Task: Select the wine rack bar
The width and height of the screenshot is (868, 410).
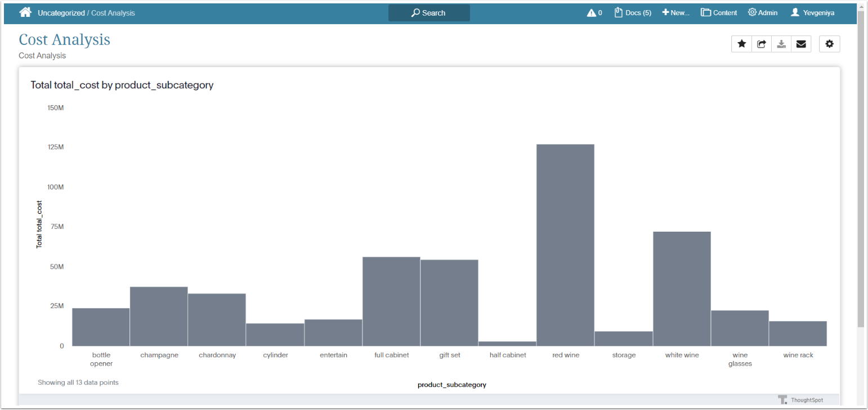Action: (798, 334)
